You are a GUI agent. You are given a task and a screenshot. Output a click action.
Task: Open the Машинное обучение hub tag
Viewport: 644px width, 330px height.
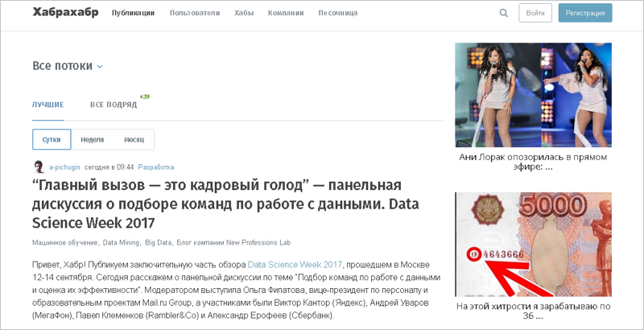click(x=65, y=242)
